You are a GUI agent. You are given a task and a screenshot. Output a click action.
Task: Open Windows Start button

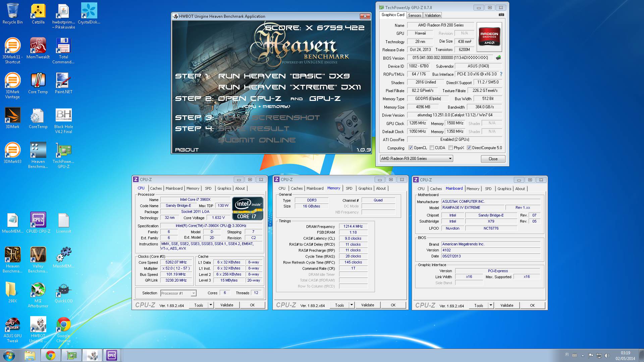tap(9, 355)
